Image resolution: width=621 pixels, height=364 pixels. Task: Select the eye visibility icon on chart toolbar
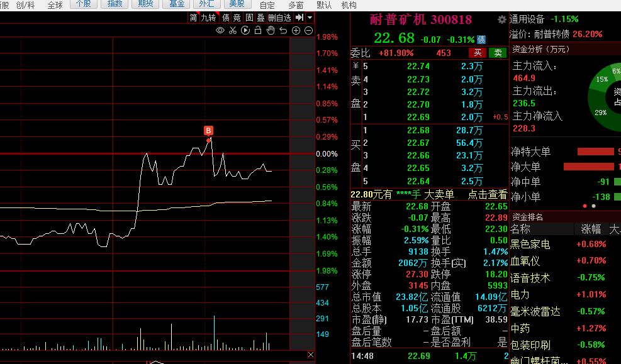[x=220, y=31]
